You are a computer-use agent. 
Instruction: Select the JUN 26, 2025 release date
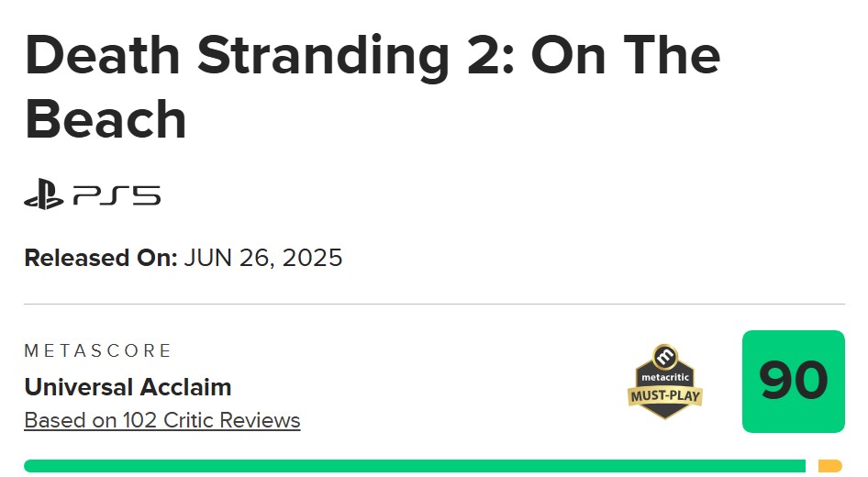pyautogui.click(x=263, y=258)
